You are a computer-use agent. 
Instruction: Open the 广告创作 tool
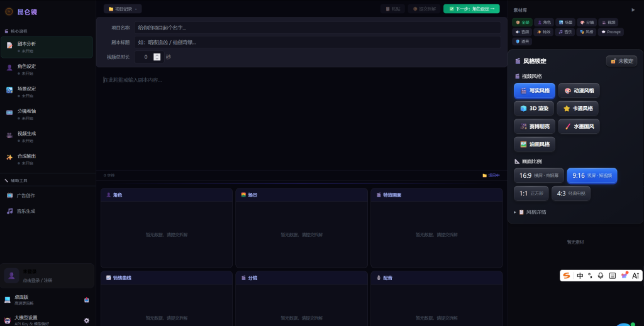click(x=47, y=195)
